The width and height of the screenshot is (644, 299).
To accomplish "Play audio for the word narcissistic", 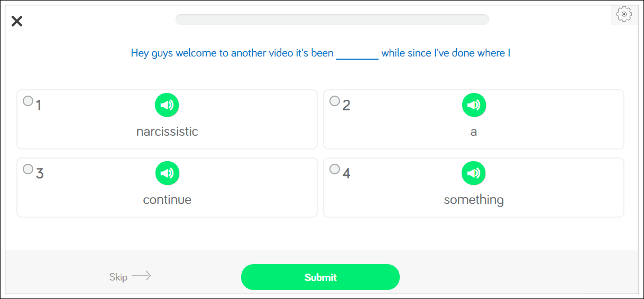I will 167,105.
